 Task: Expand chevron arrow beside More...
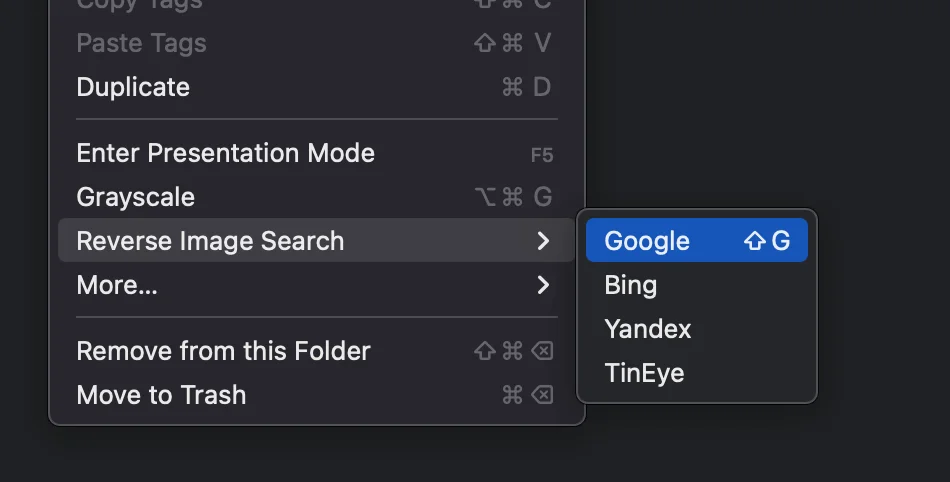(543, 285)
